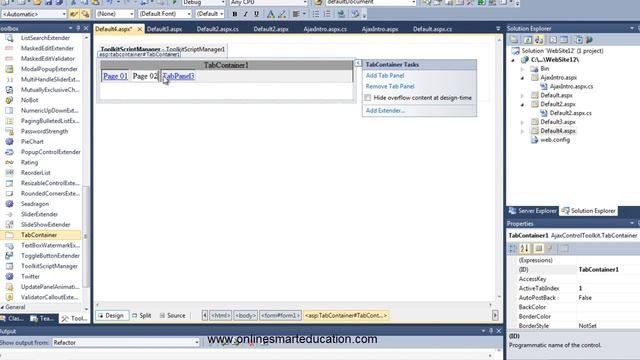Click the Properties categorized view icon
The height and width of the screenshot is (360, 640).
513,248
